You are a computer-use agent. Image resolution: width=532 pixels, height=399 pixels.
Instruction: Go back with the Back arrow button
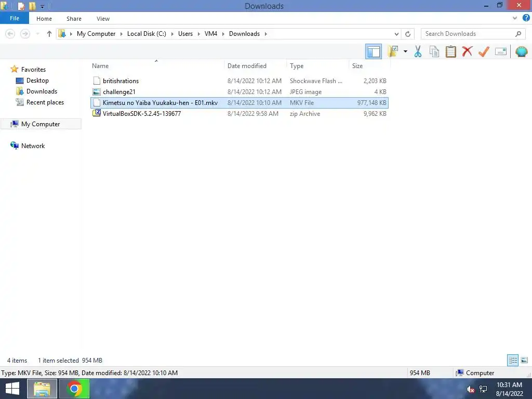click(x=10, y=34)
